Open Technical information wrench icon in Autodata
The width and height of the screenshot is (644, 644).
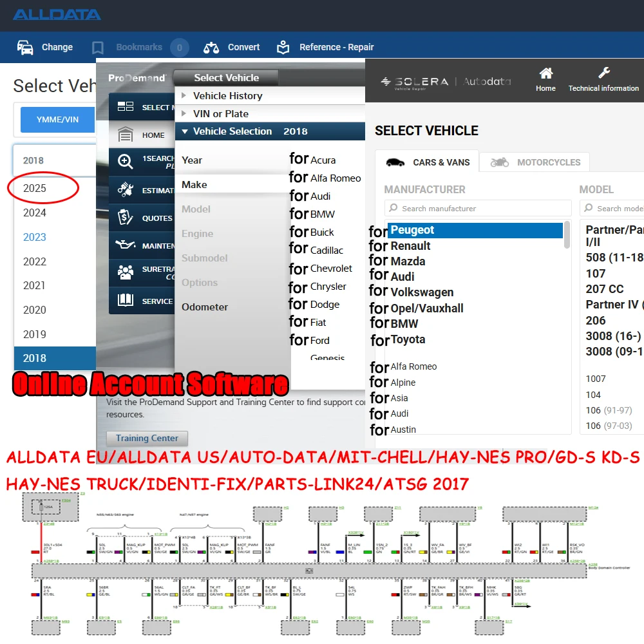(x=604, y=73)
